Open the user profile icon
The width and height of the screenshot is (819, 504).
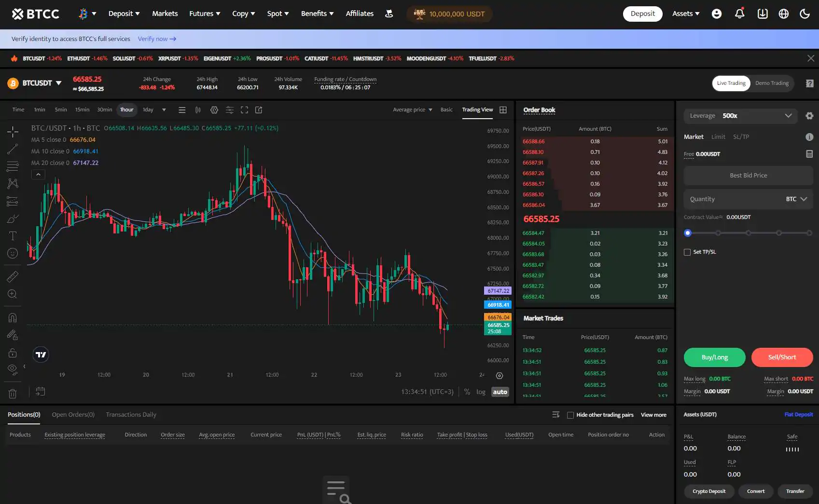point(717,14)
